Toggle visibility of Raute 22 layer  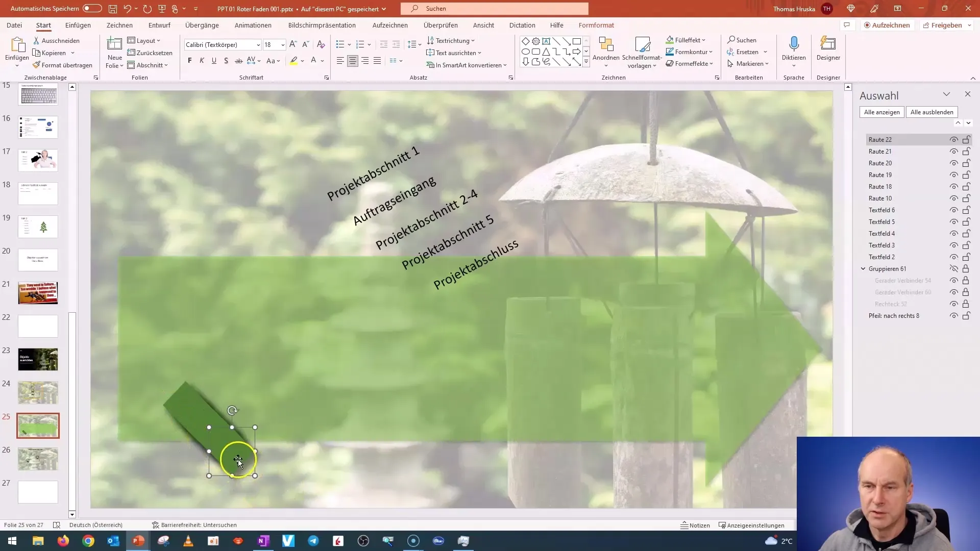[x=954, y=139]
